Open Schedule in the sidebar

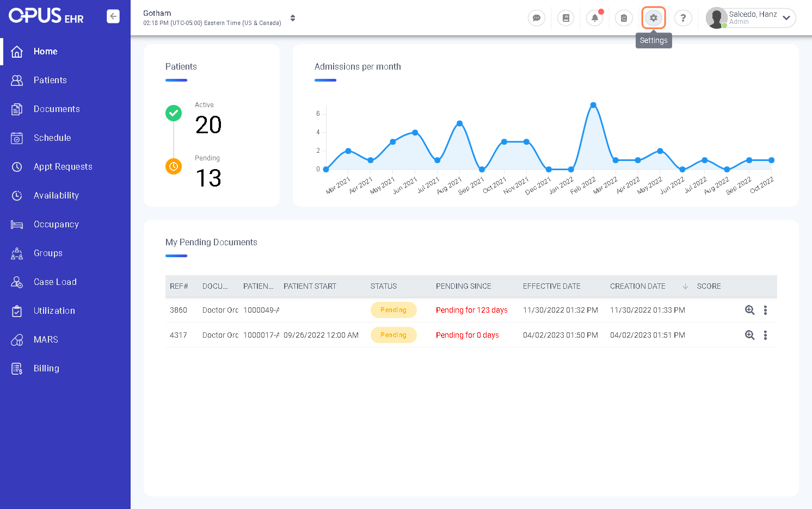pos(52,138)
